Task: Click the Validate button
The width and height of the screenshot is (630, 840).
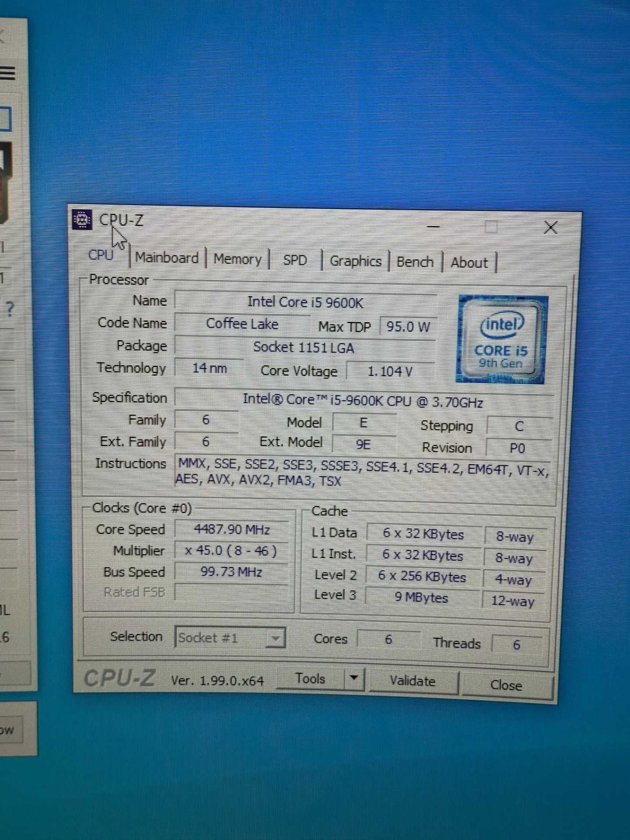Action: click(x=413, y=681)
